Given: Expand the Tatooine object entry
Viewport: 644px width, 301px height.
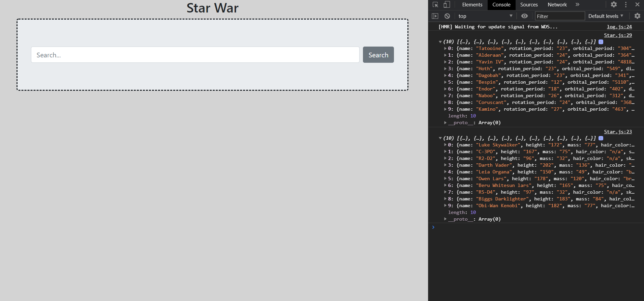Looking at the screenshot, I should tap(445, 49).
